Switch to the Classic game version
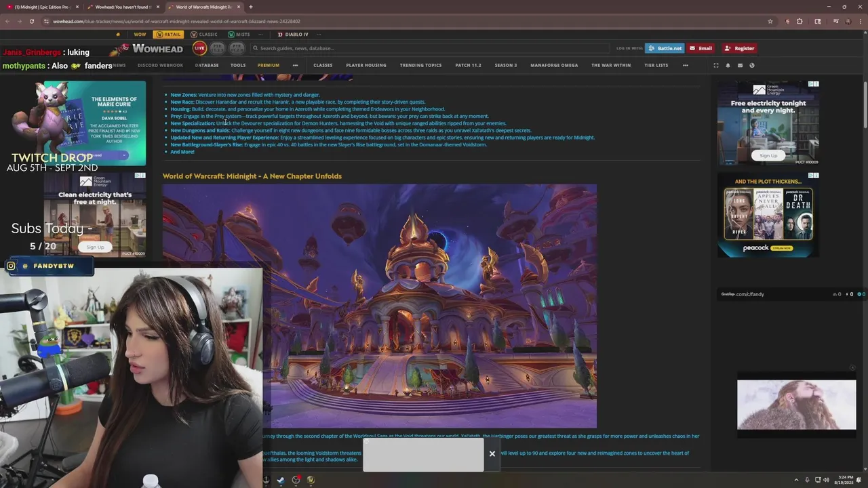 [204, 35]
